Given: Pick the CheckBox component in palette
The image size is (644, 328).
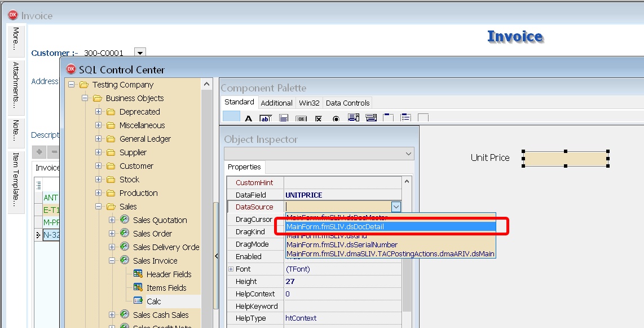Looking at the screenshot, I should [319, 119].
